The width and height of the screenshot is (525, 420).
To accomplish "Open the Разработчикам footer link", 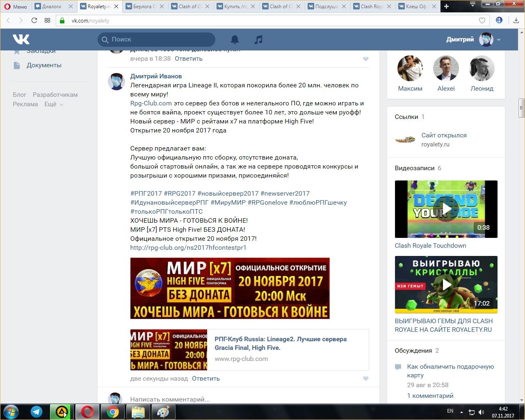I will click(x=55, y=95).
